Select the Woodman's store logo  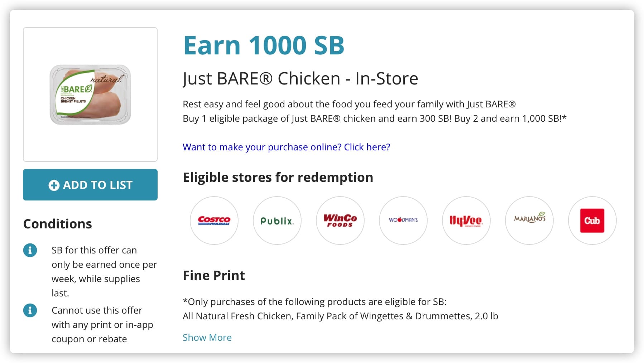pyautogui.click(x=403, y=221)
